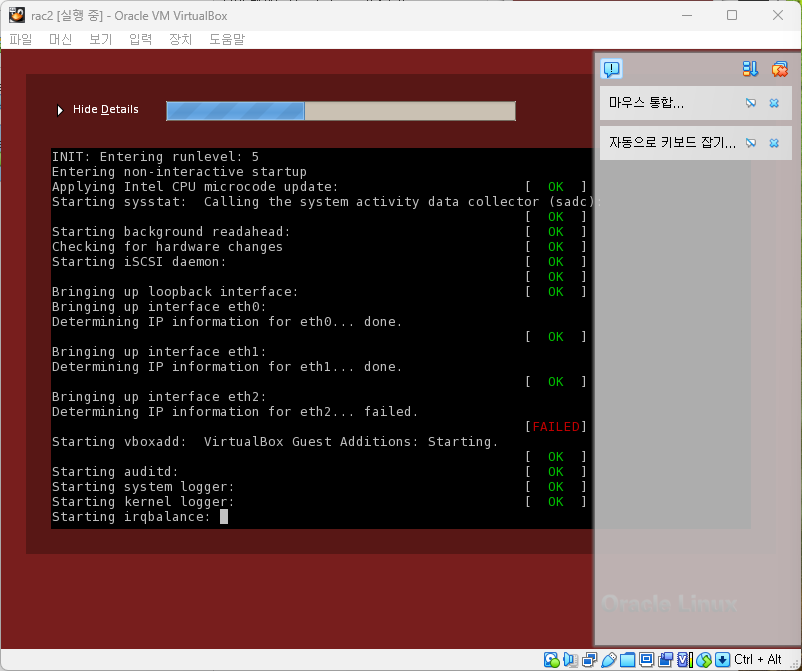Open the USB devices status icon
Image resolution: width=802 pixels, height=671 pixels.
pyautogui.click(x=609, y=660)
